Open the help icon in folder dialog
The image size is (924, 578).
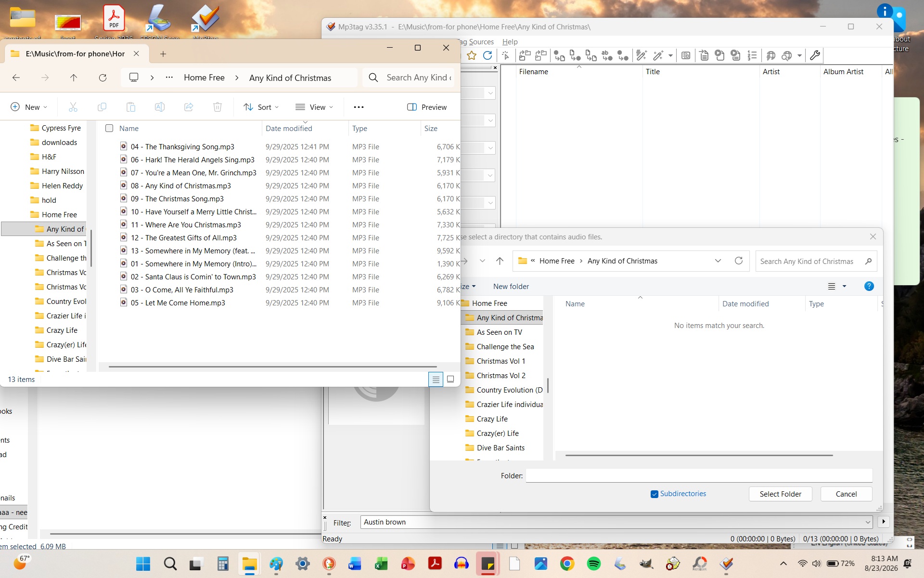[x=869, y=286]
